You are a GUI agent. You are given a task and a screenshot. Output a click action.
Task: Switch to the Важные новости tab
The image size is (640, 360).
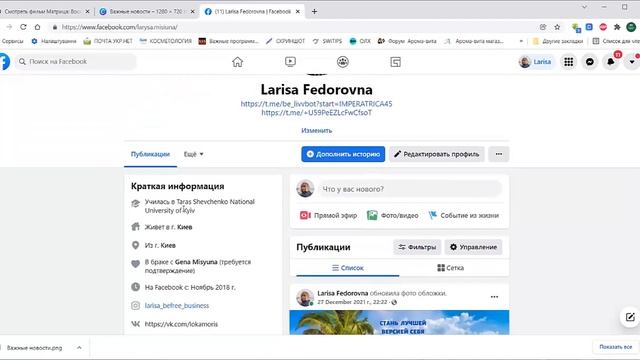click(x=147, y=11)
